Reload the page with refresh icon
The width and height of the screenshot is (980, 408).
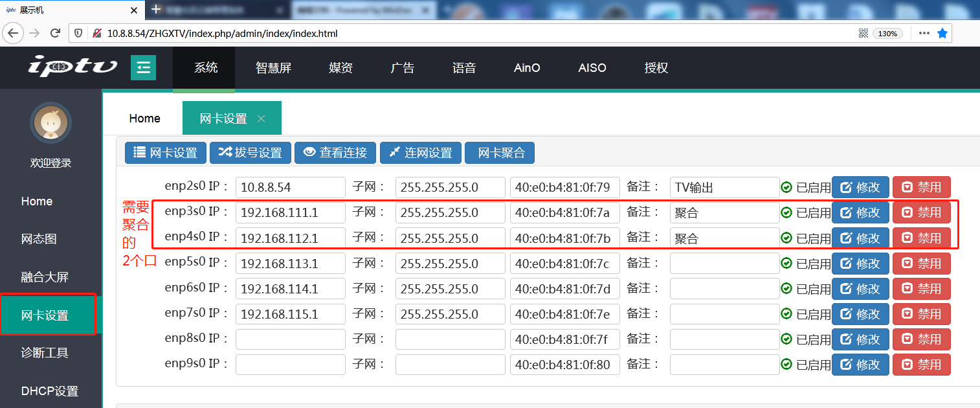point(56,33)
